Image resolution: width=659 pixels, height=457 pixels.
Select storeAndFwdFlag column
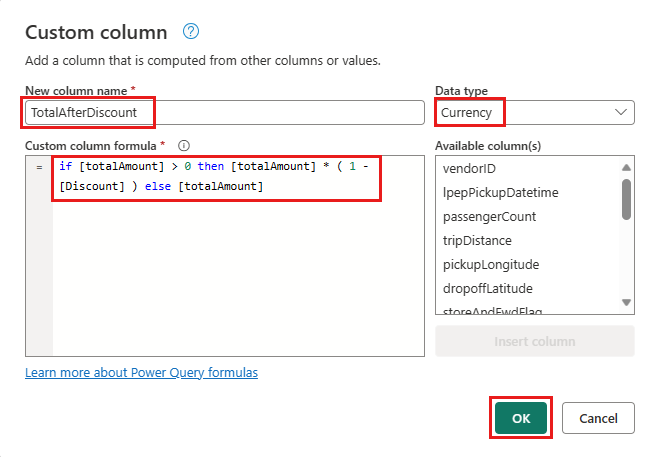click(x=490, y=308)
